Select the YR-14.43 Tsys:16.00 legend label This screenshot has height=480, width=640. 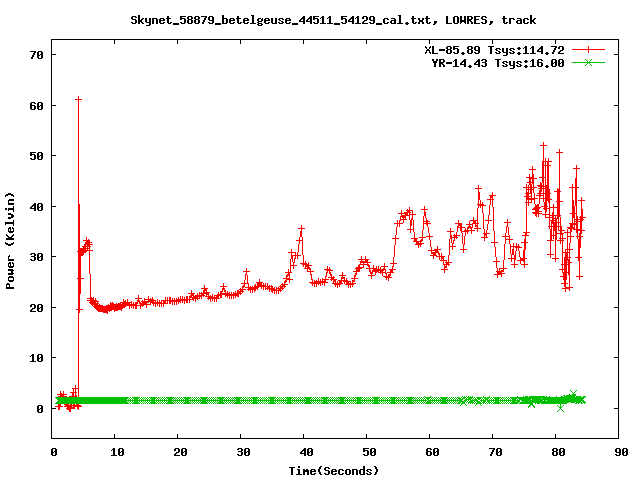tap(498, 63)
